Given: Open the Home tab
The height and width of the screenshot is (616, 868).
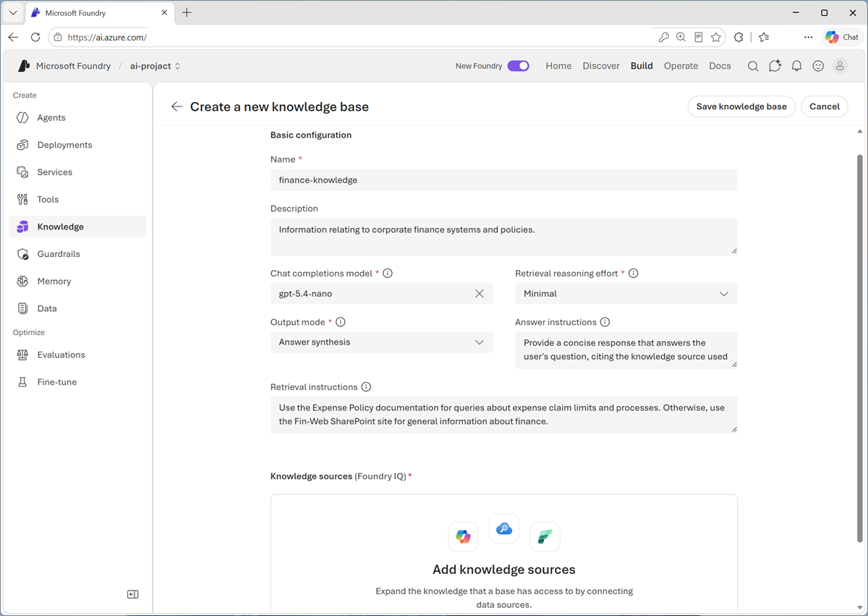Looking at the screenshot, I should [558, 66].
